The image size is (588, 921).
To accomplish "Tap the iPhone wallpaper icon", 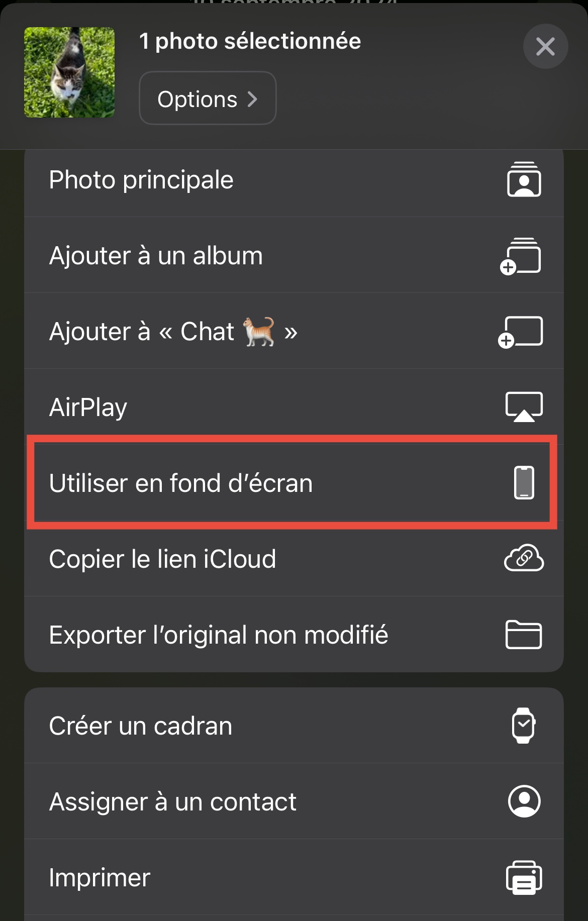I will coord(524,482).
